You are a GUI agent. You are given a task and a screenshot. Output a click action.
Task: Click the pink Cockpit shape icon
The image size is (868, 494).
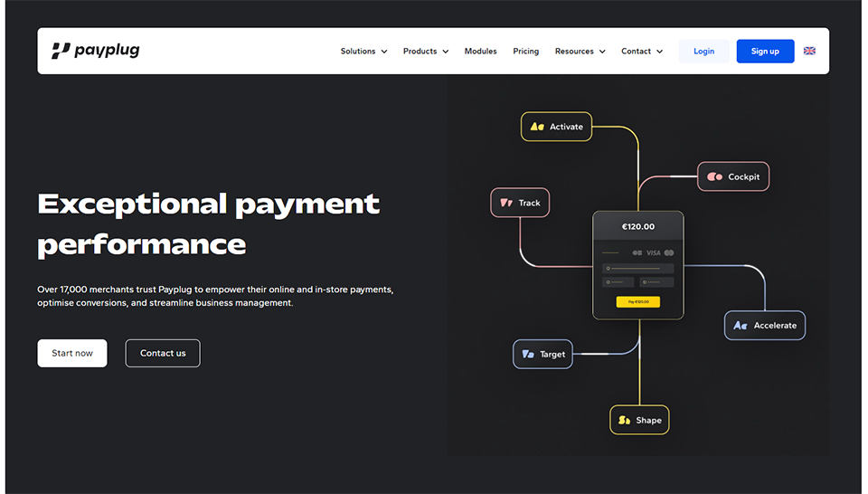(x=714, y=176)
